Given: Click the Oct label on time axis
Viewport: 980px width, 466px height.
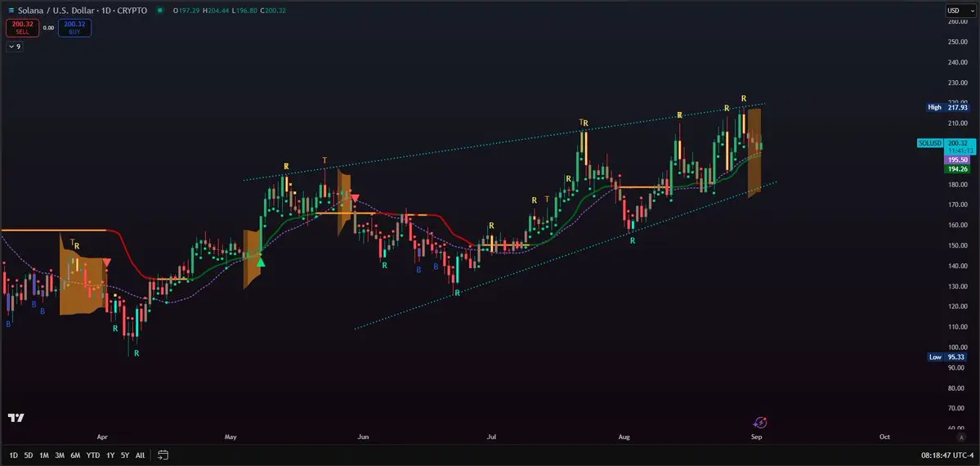Looking at the screenshot, I should 884,437.
